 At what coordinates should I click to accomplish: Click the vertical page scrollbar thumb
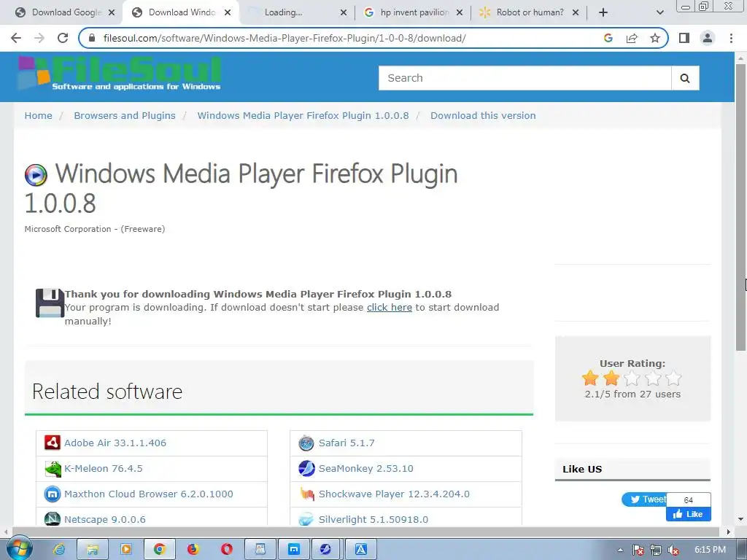[x=740, y=207]
